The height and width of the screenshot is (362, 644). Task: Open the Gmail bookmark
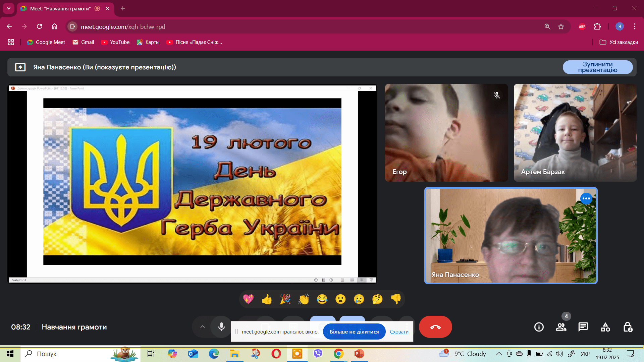pyautogui.click(x=84, y=42)
